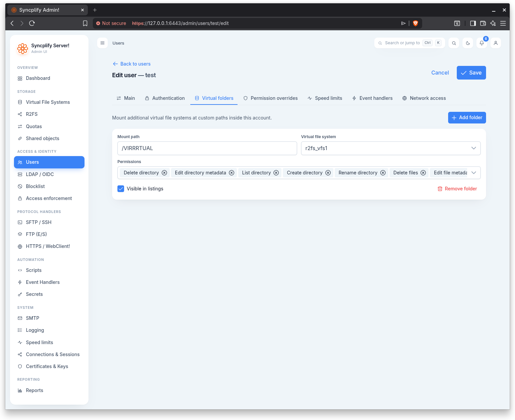The height and width of the screenshot is (420, 515).
Task: Open HTTPS / WebClient! in sidebar
Action: click(49, 246)
